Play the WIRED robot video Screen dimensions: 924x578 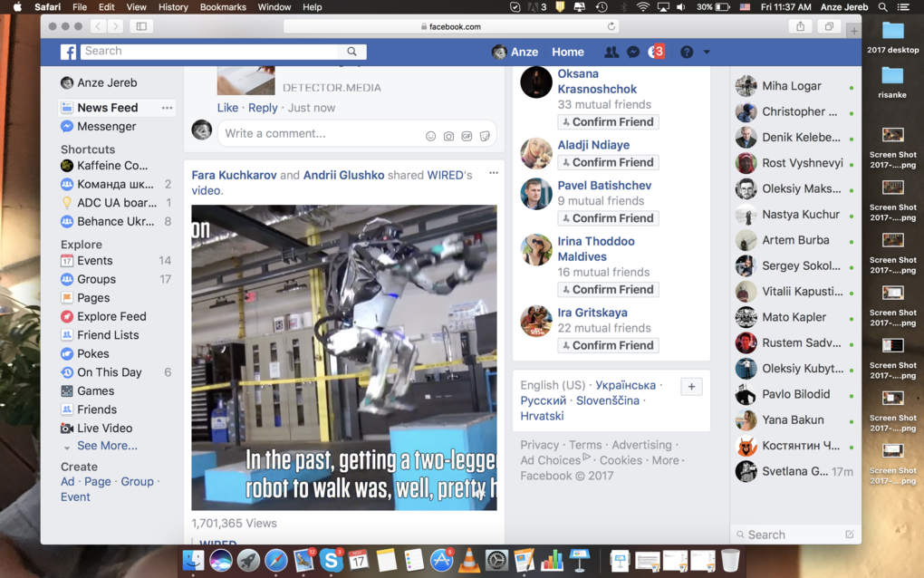[344, 358]
